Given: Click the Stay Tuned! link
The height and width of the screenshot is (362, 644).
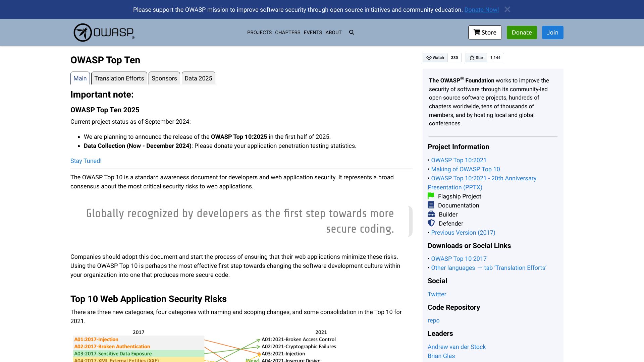Looking at the screenshot, I should (x=86, y=161).
